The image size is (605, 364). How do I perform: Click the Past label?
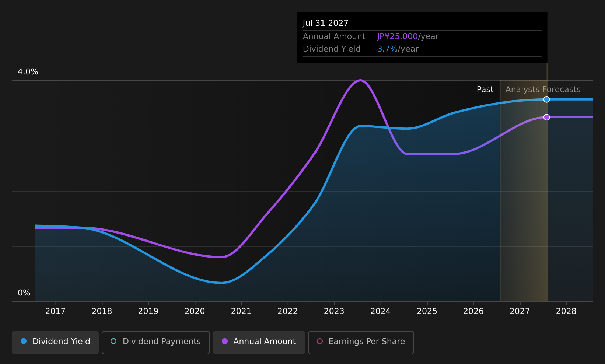pyautogui.click(x=485, y=90)
